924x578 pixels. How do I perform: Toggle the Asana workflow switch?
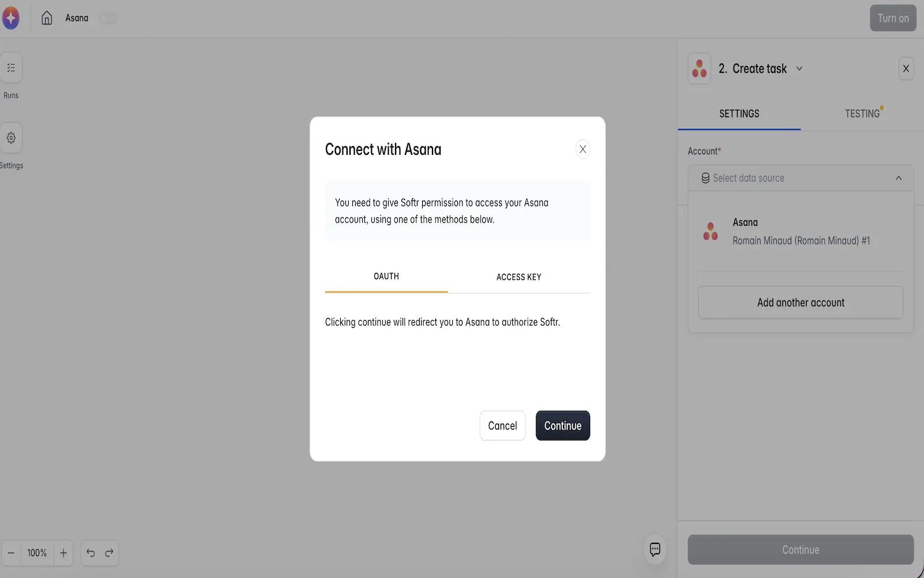click(108, 18)
